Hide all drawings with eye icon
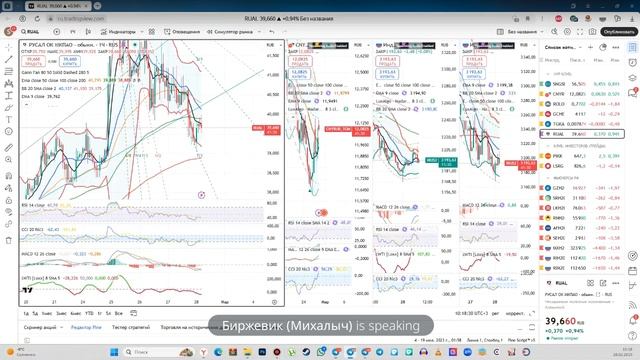This screenshot has width=640, height=360. (x=9, y=212)
